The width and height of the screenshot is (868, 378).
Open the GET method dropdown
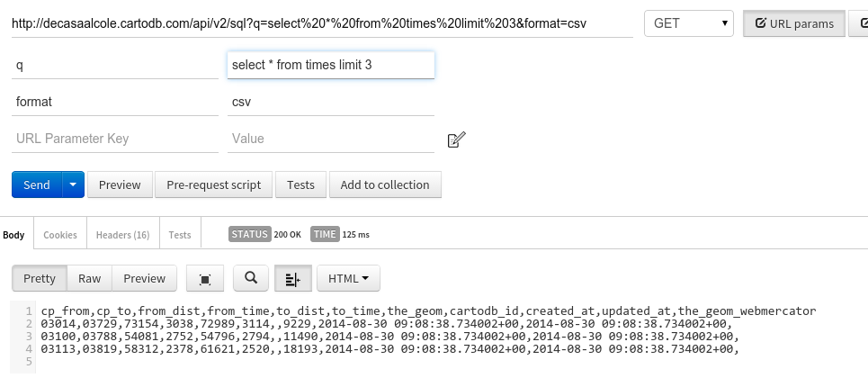coord(689,23)
